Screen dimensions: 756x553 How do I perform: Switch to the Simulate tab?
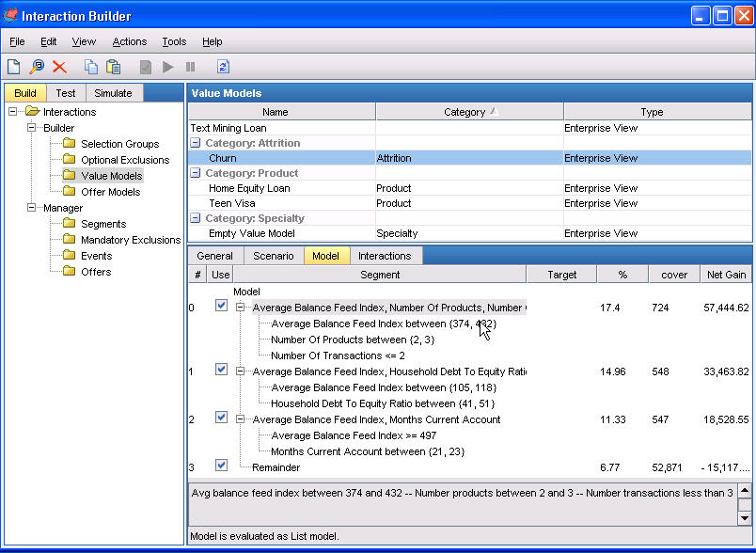click(113, 93)
